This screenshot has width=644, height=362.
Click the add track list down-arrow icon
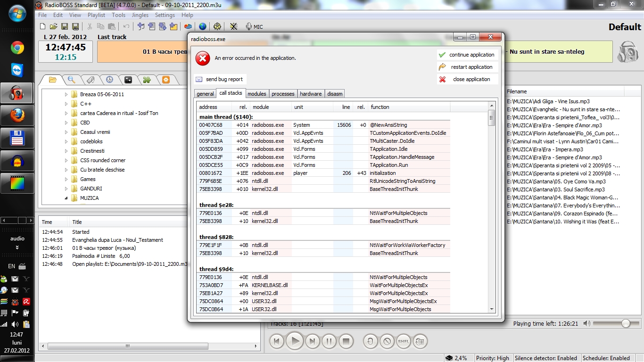pyautogui.click(x=162, y=26)
